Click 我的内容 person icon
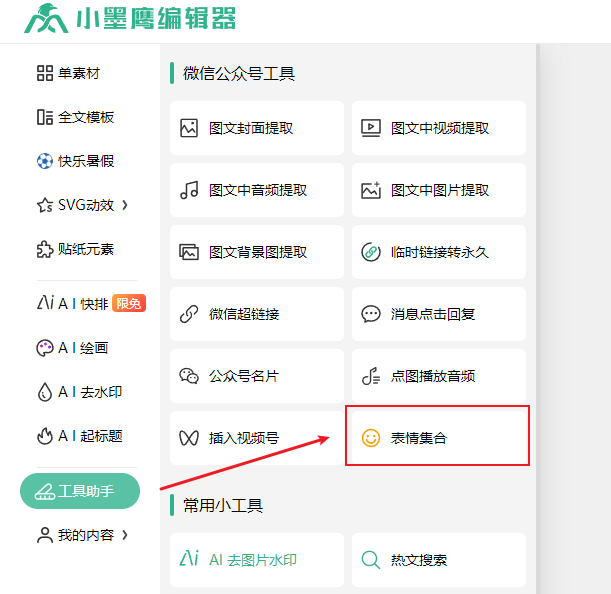Viewport: 611px width, 594px height. pos(45,535)
